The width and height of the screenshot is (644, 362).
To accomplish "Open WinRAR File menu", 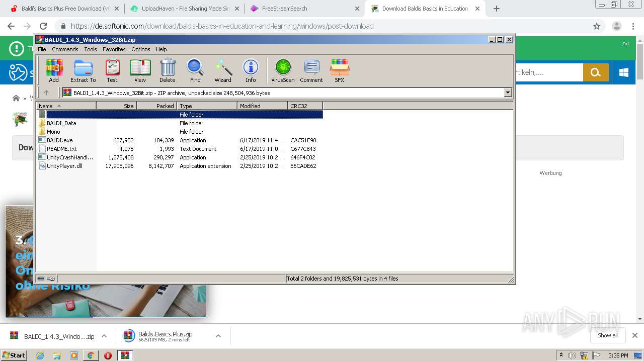I will click(42, 49).
